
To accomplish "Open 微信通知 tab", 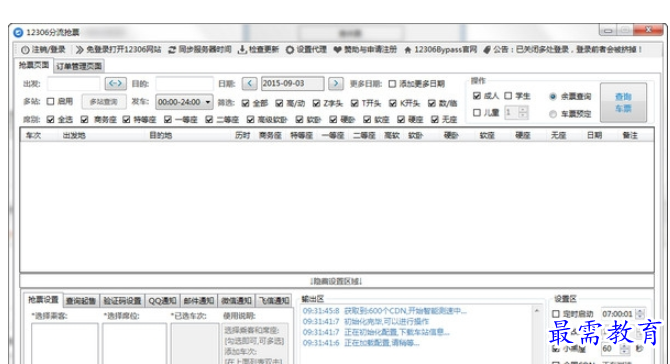I will (x=236, y=301).
